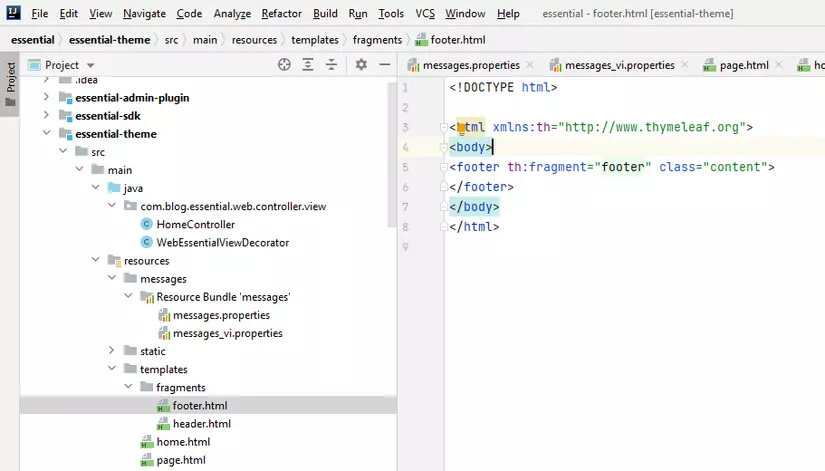Click the essential-theme breadcrumb
Viewport: 825px width, 471px height.
pyautogui.click(x=109, y=40)
